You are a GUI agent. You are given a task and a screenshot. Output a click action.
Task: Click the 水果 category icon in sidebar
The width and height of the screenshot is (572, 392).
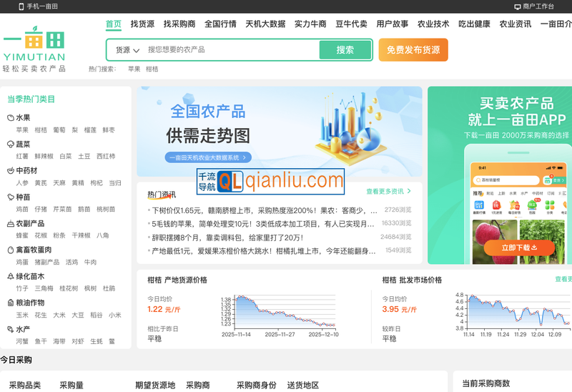(11, 118)
